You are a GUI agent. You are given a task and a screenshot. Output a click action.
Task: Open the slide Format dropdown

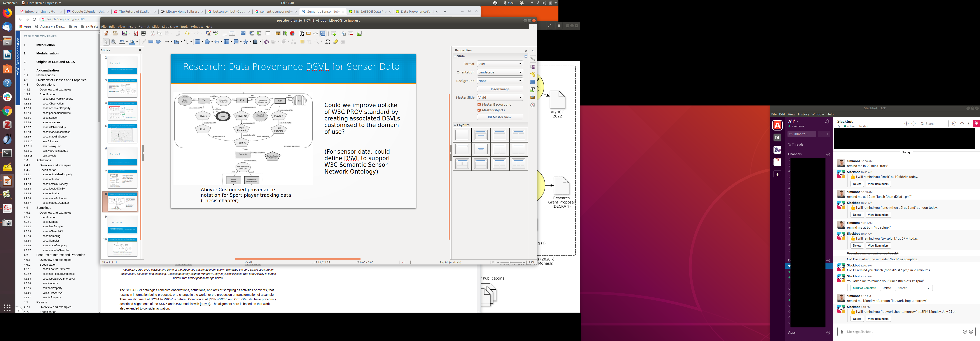500,64
